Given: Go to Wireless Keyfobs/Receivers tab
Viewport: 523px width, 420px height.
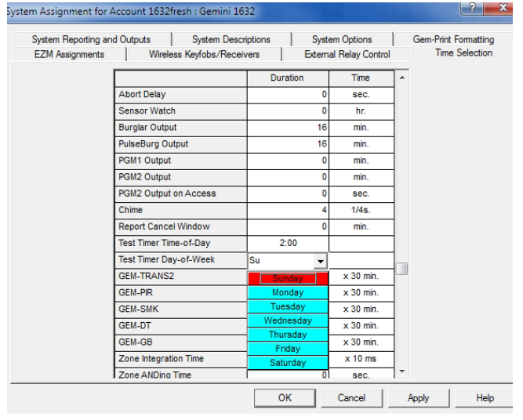Looking at the screenshot, I should click(204, 54).
